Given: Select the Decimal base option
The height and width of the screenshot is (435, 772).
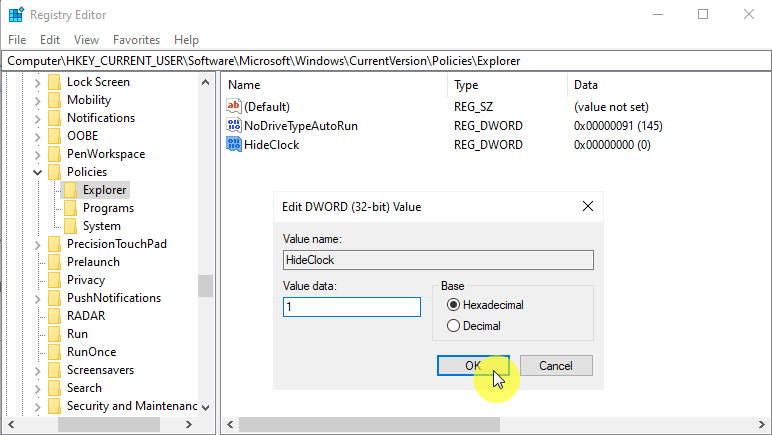Looking at the screenshot, I should [x=454, y=325].
